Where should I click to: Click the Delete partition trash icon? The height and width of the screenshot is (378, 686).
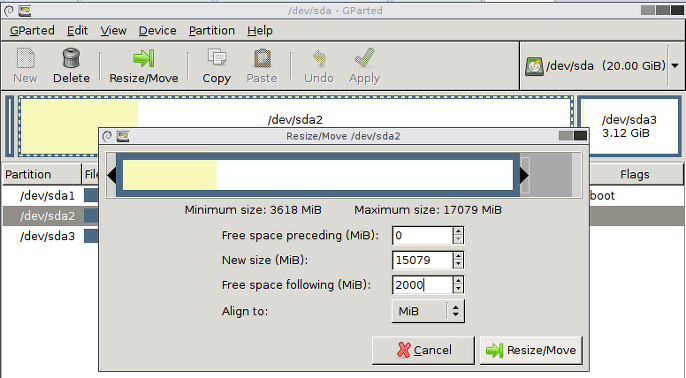(x=71, y=58)
